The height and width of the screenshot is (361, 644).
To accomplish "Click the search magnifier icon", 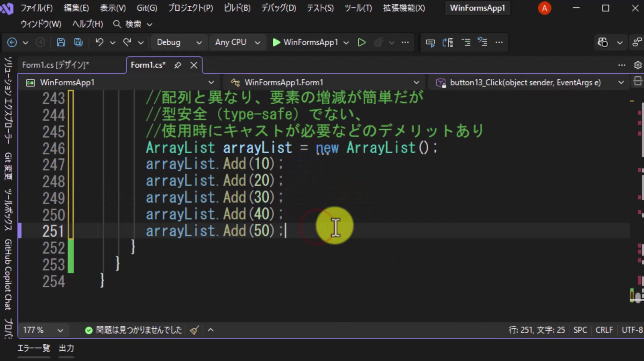I will (x=117, y=24).
